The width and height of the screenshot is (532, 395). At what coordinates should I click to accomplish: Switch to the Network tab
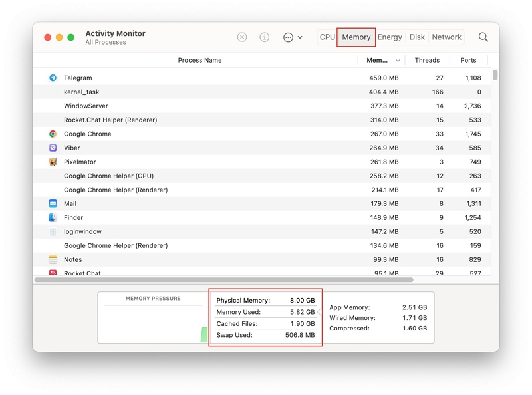coord(446,37)
